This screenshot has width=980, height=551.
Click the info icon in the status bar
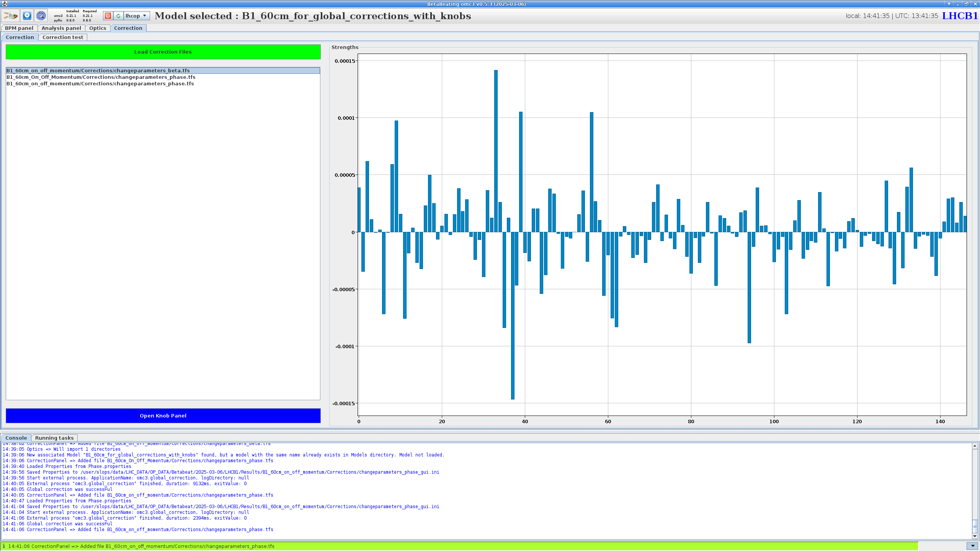click(x=4, y=546)
